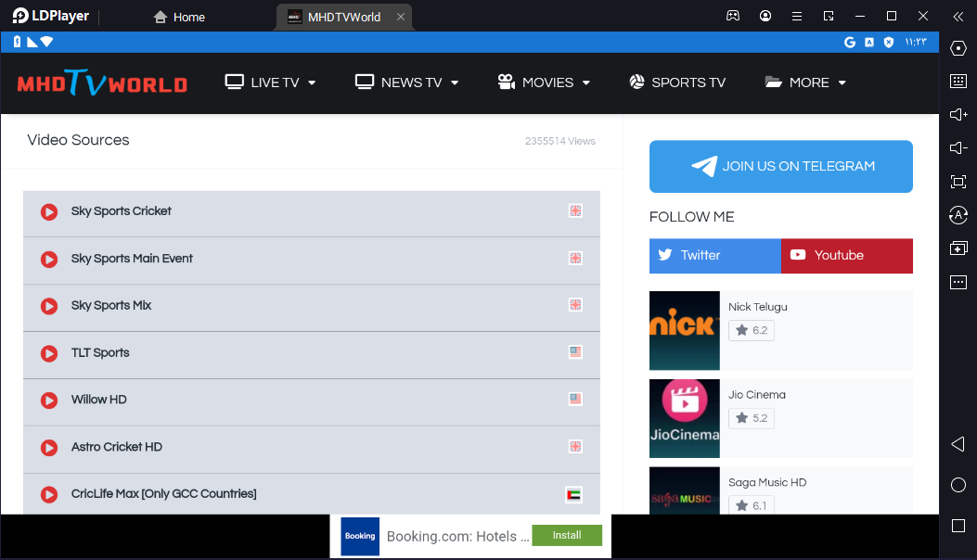Expand the MOVIES dropdown menu
This screenshot has width=977, height=560.
(544, 83)
